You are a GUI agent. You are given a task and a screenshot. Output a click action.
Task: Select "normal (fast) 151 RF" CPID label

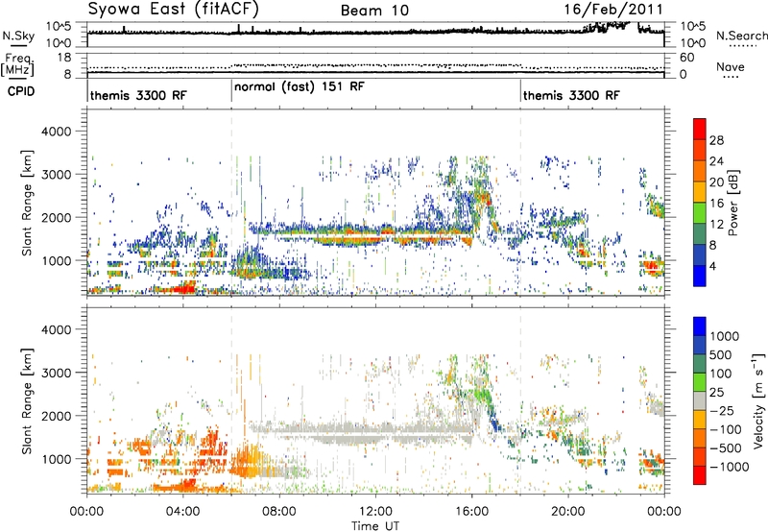(300, 87)
